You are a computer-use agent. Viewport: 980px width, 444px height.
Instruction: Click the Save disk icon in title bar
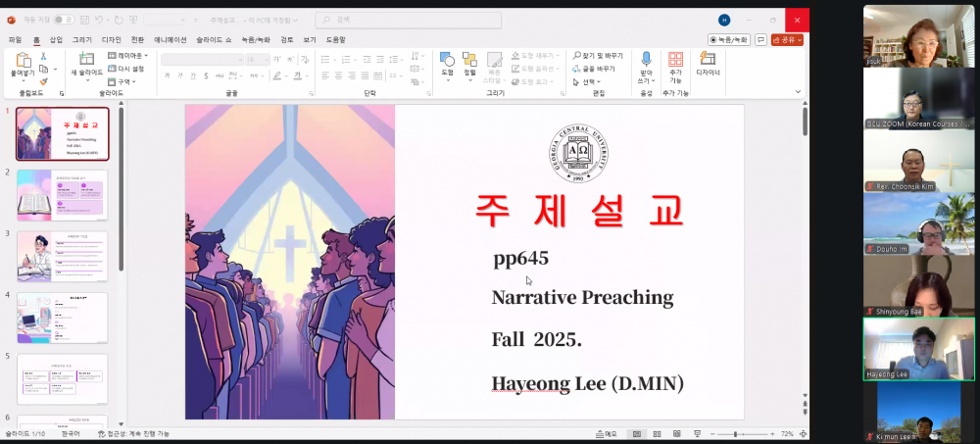84,20
